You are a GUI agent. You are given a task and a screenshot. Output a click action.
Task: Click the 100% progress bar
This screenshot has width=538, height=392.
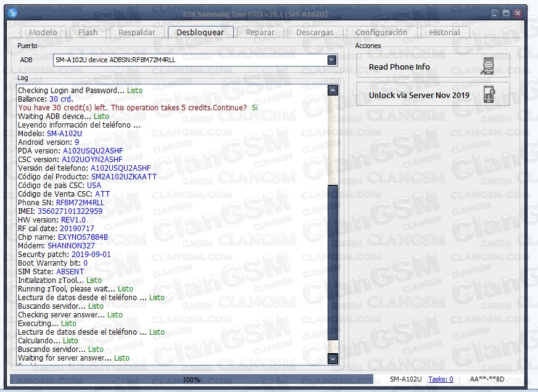pos(191,379)
